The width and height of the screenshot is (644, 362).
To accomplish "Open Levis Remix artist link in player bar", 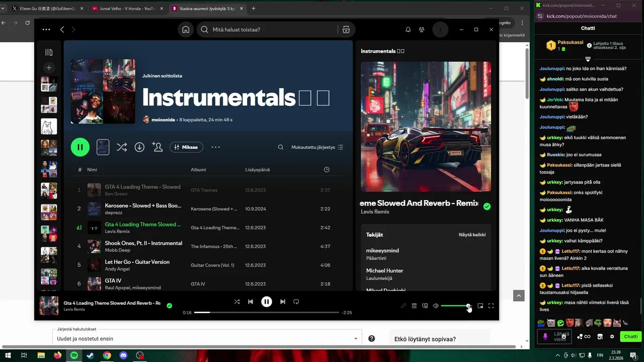I will click(74, 309).
